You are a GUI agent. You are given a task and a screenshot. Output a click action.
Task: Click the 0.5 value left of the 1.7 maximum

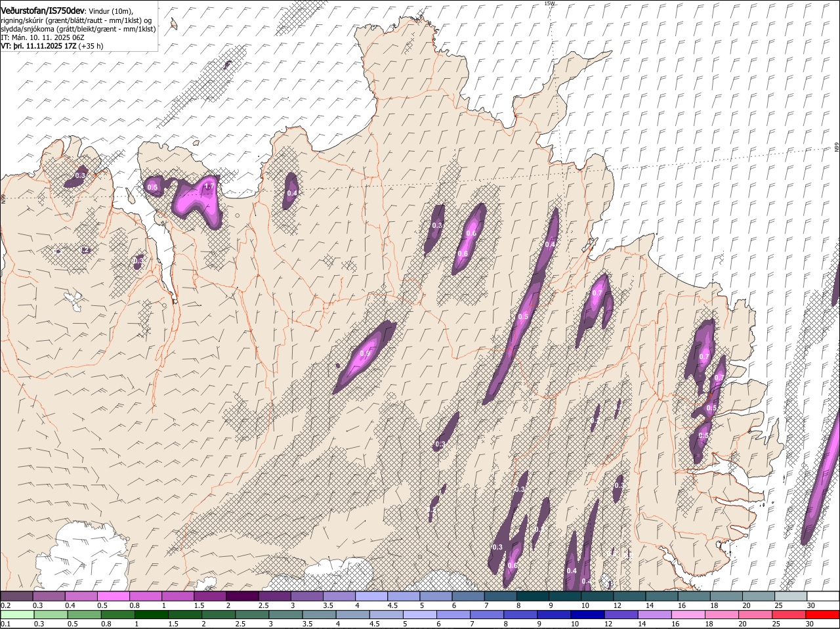(153, 188)
